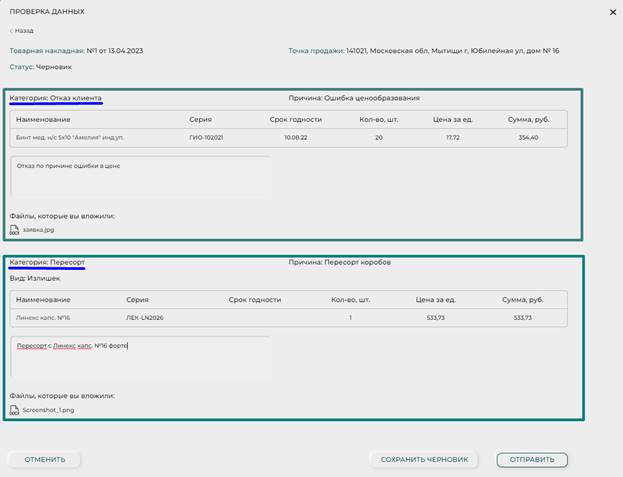Click the Точка продажи address text

click(453, 50)
